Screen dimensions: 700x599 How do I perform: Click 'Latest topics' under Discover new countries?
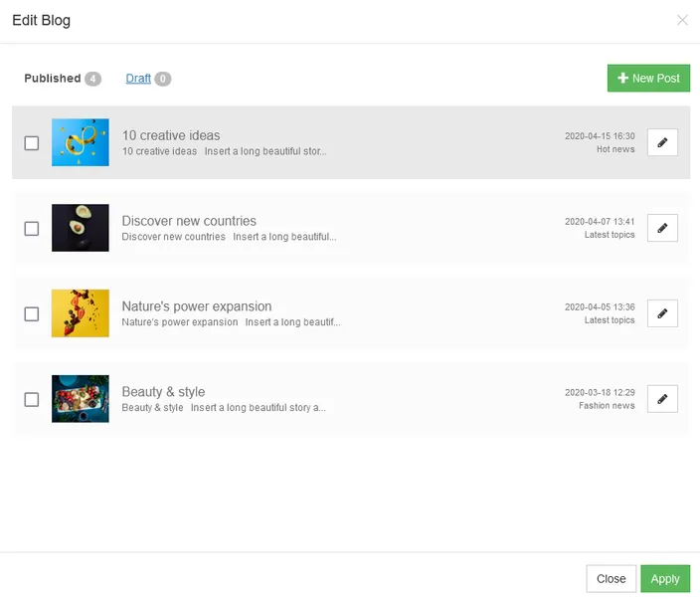point(610,235)
